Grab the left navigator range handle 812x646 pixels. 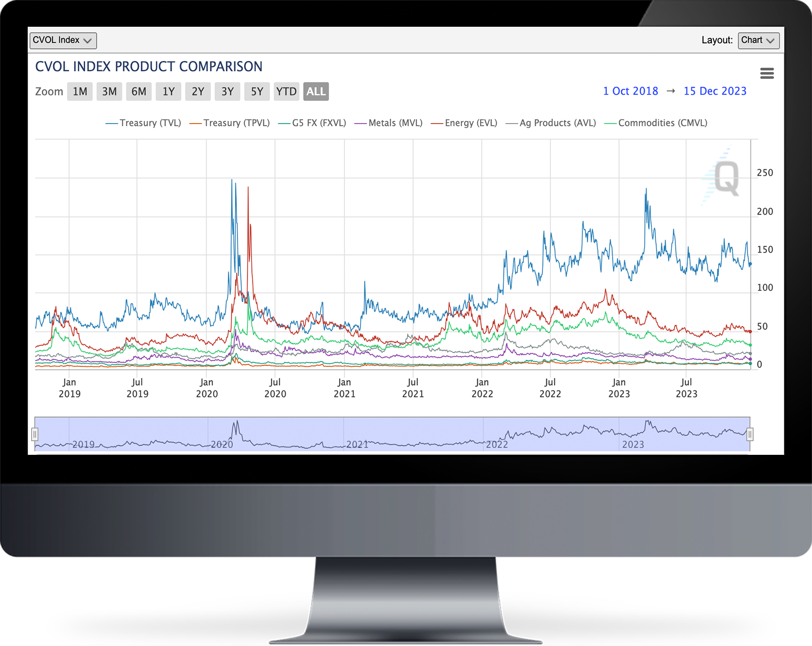35,434
